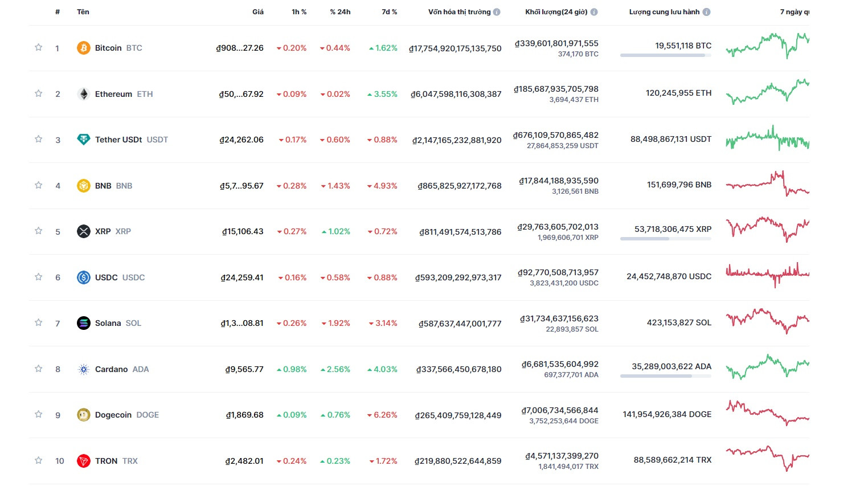The width and height of the screenshot is (868, 486).
Task: Click the Solana logo icon
Action: 84,323
